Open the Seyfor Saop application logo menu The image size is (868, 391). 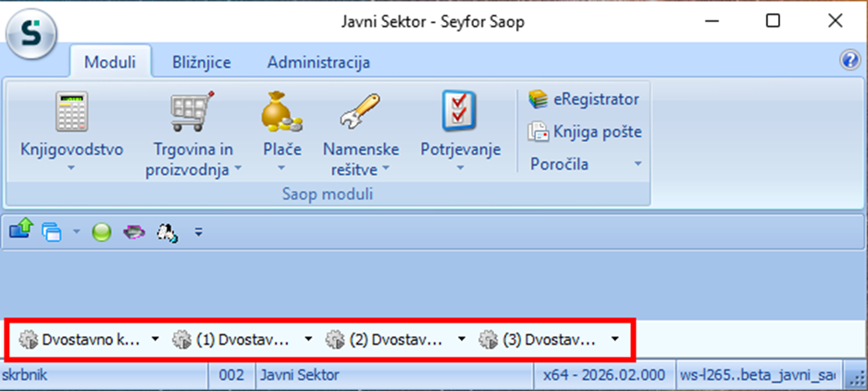[x=31, y=35]
